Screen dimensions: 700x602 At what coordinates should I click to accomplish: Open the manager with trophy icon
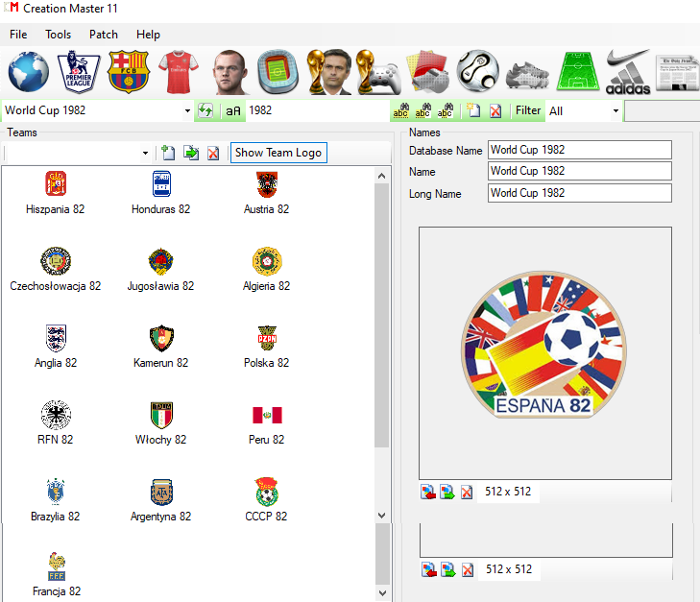pyautogui.click(x=329, y=72)
